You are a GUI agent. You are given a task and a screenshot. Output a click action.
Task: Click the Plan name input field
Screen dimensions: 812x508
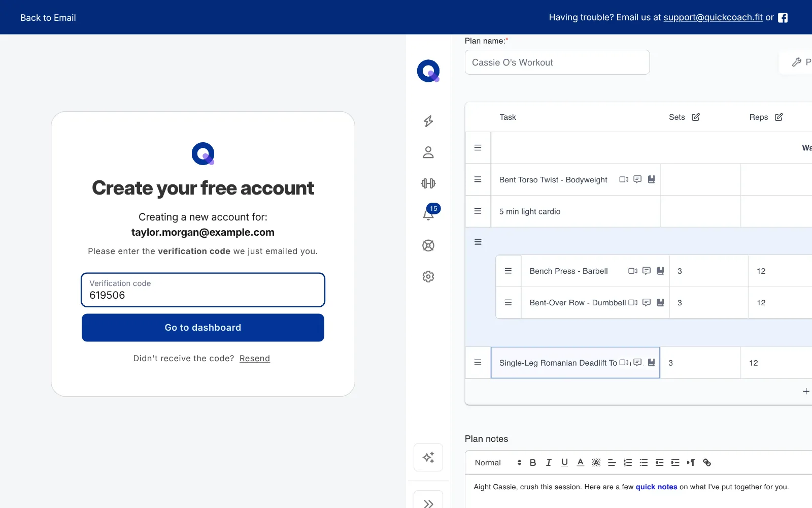click(x=557, y=62)
